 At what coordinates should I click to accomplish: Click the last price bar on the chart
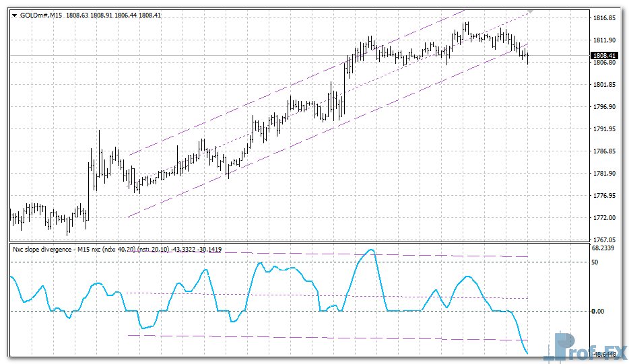pyautogui.click(x=528, y=57)
